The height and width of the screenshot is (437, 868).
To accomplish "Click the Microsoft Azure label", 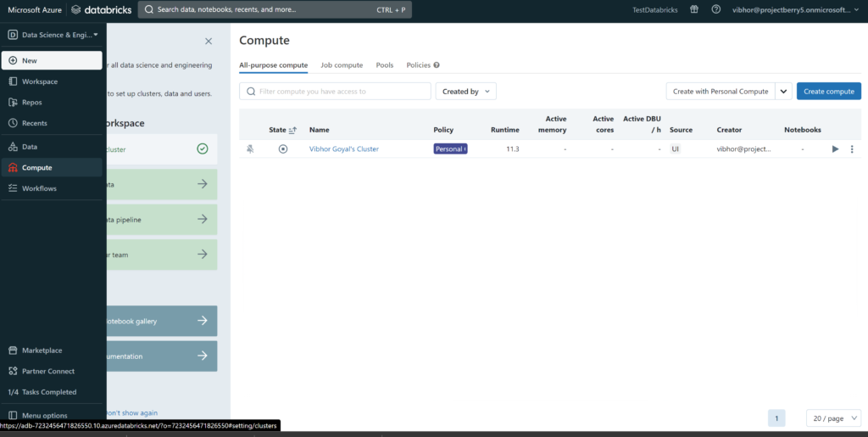I will 36,9.
